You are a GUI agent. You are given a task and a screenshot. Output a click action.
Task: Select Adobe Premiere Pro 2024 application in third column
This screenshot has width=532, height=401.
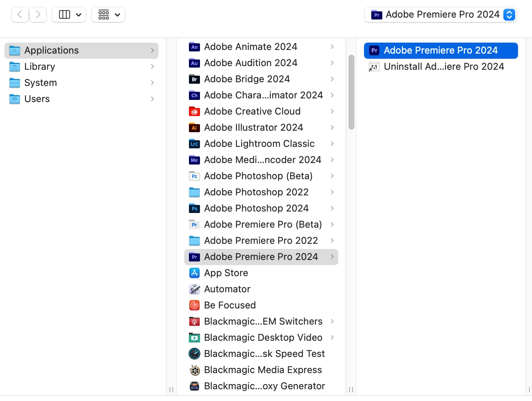coord(441,50)
